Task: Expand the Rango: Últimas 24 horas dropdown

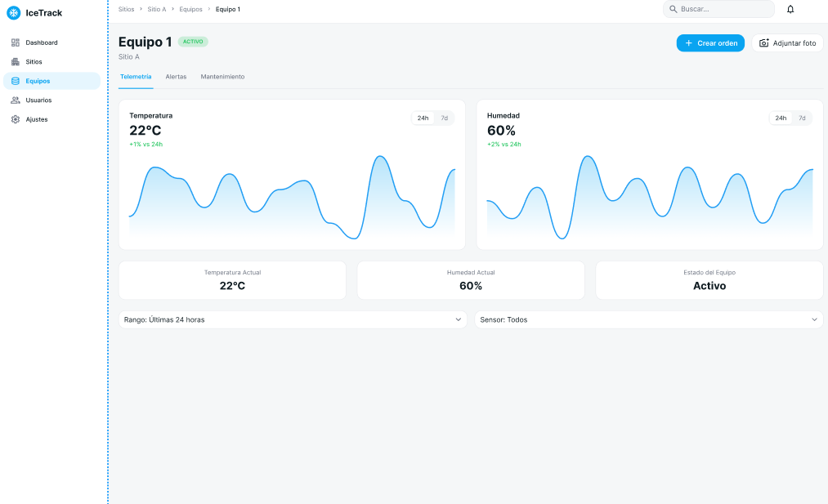Action: [x=292, y=320]
